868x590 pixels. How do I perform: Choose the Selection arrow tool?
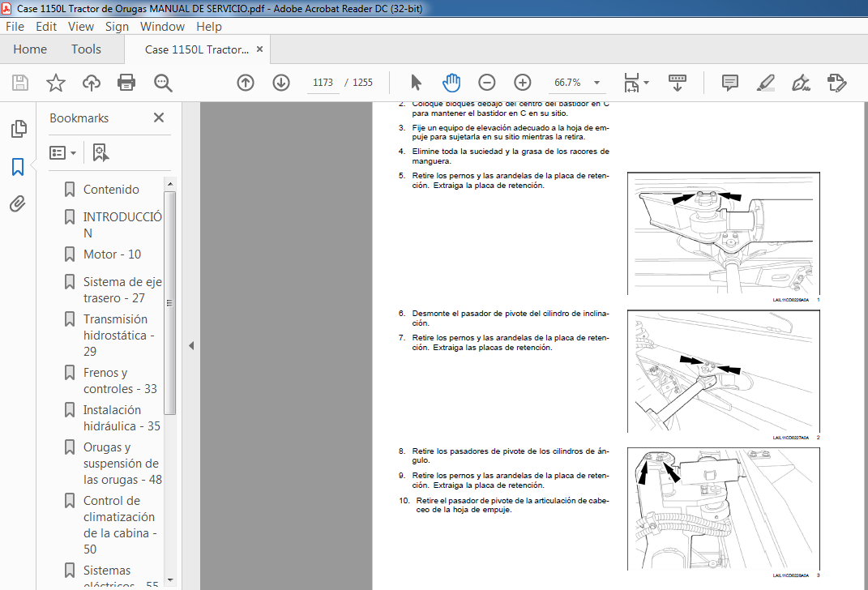pos(417,83)
